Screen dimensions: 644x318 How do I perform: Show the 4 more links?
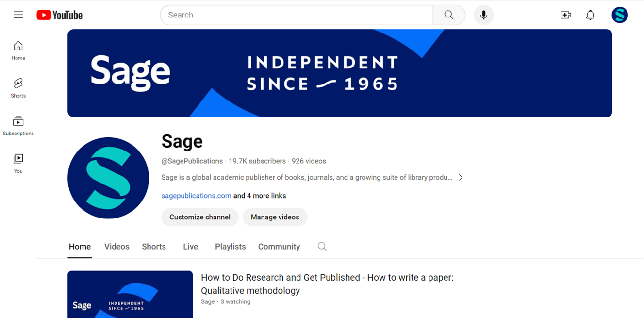click(260, 196)
